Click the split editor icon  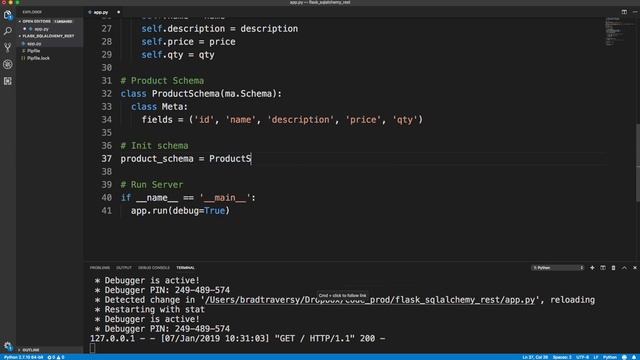[624, 12]
